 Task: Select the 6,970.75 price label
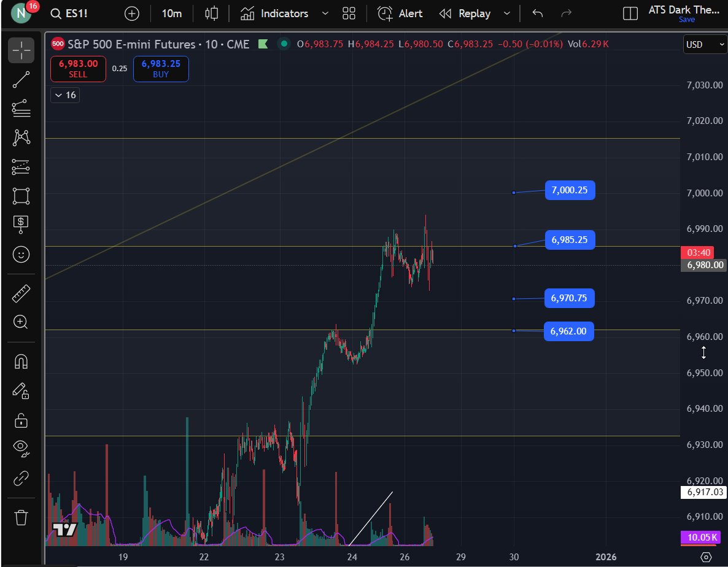(569, 298)
